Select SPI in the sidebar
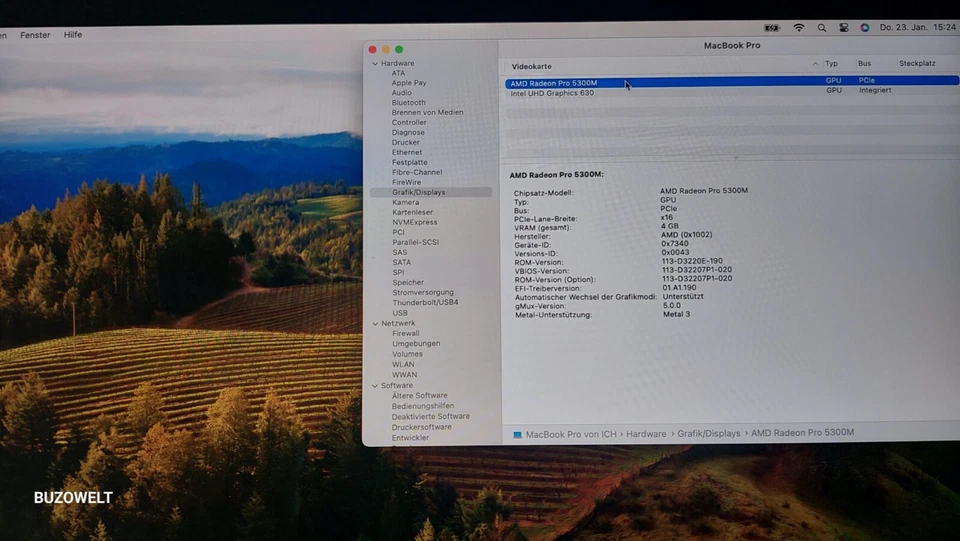The image size is (960, 541). click(x=399, y=272)
